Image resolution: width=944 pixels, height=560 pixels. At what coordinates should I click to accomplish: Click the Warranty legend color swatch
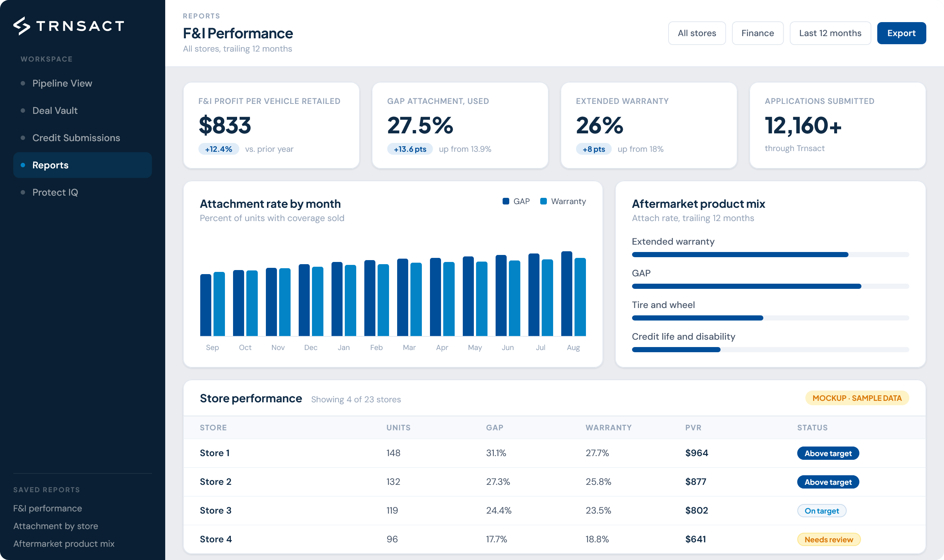(x=544, y=201)
